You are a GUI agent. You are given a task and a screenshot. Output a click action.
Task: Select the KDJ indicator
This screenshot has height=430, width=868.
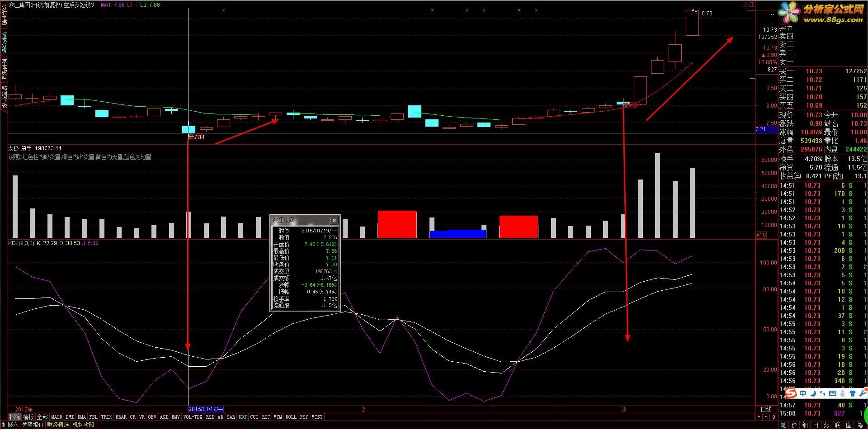point(242,417)
